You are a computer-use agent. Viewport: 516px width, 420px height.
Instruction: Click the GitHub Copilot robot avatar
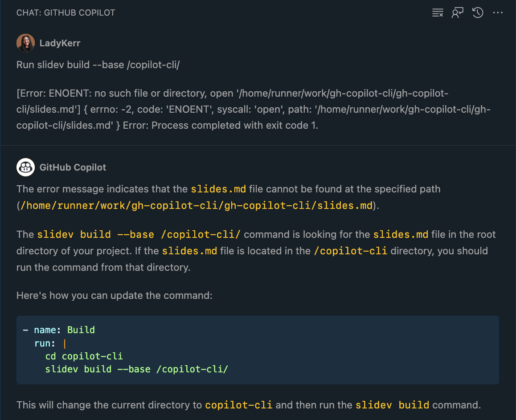(25, 167)
